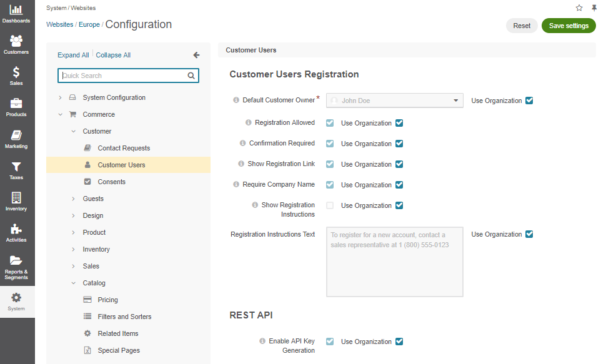Image resolution: width=606 pixels, height=364 pixels.
Task: Uncheck Use Organization for Enable API Key Generation
Action: coord(399,342)
